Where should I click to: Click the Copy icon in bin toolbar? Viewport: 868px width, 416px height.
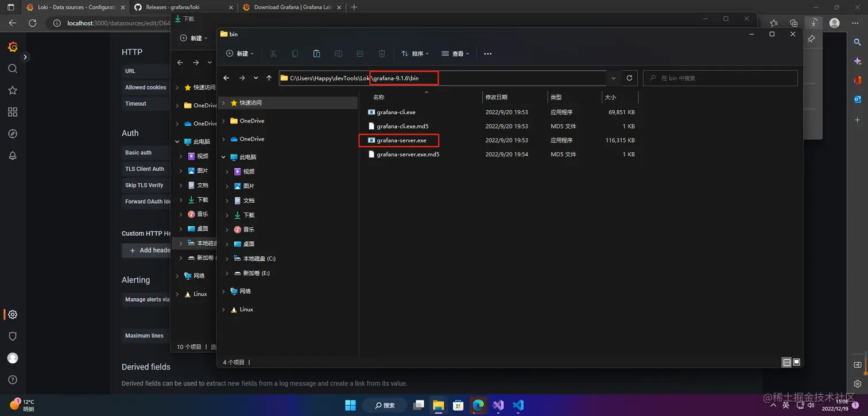pyautogui.click(x=295, y=53)
